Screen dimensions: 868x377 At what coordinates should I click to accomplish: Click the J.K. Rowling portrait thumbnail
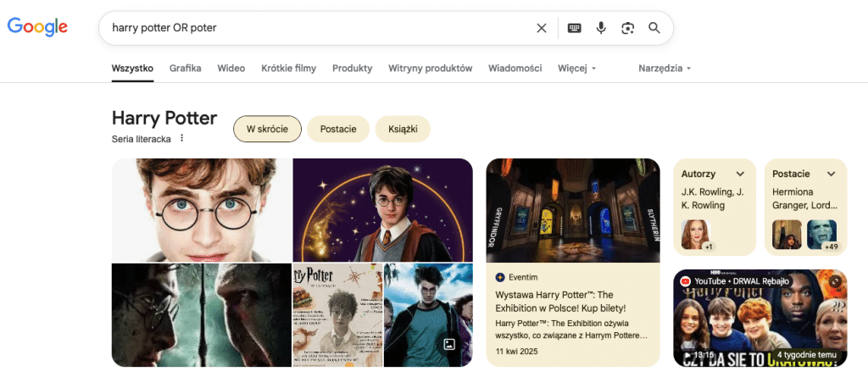pos(697,235)
